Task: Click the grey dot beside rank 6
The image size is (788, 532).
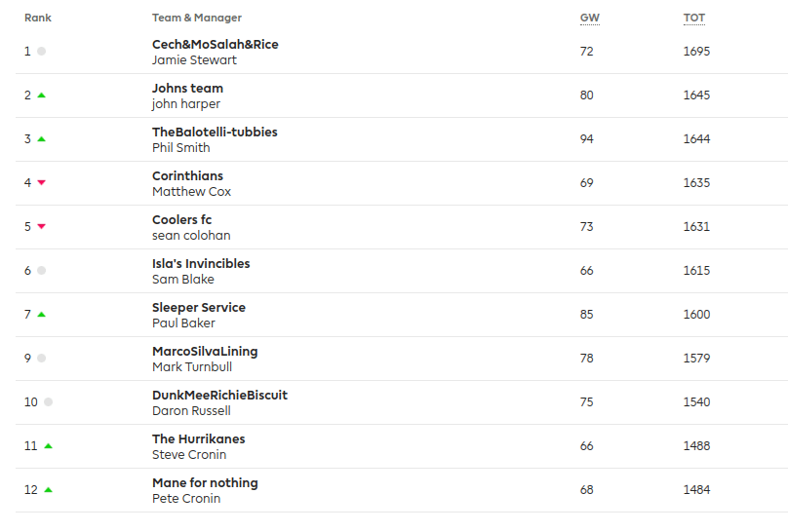Action: 41,271
